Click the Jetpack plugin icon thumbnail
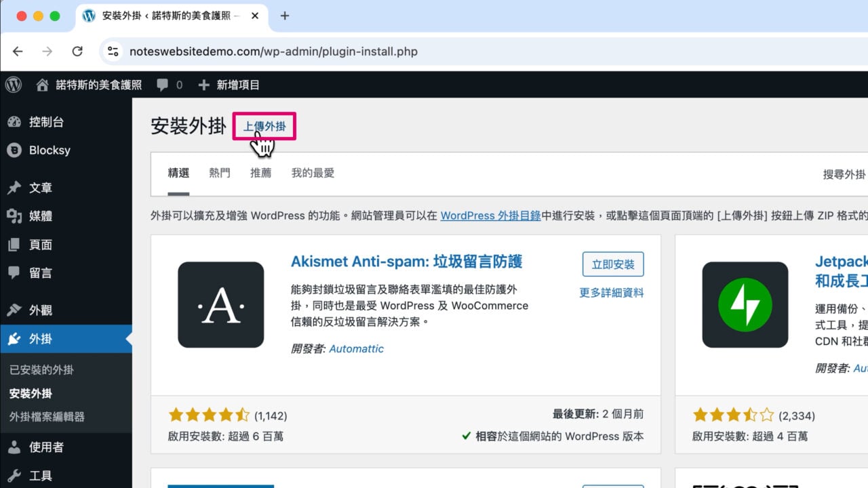Image resolution: width=868 pixels, height=488 pixels. point(745,305)
